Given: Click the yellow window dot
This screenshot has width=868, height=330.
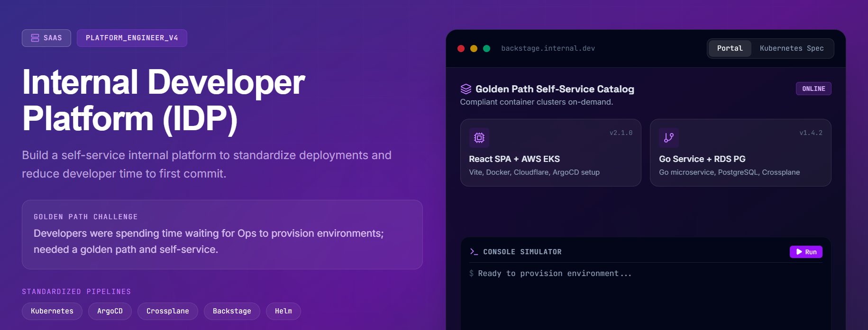Looking at the screenshot, I should pyautogui.click(x=474, y=48).
